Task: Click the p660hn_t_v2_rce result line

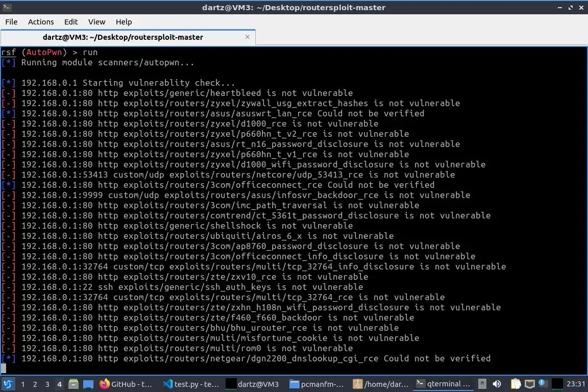Action: (205, 134)
